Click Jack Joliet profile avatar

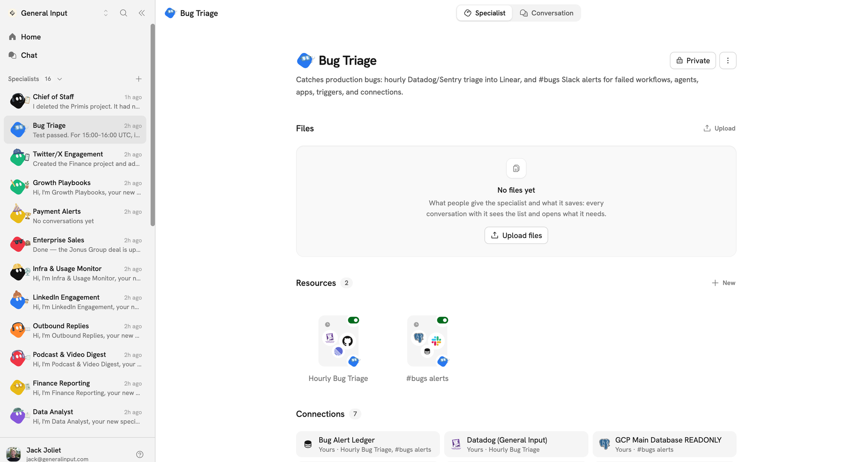point(14,454)
